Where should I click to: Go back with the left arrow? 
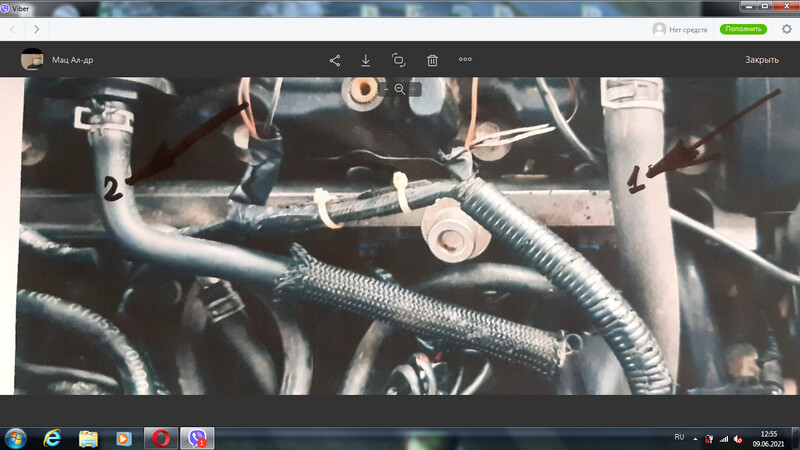point(12,30)
